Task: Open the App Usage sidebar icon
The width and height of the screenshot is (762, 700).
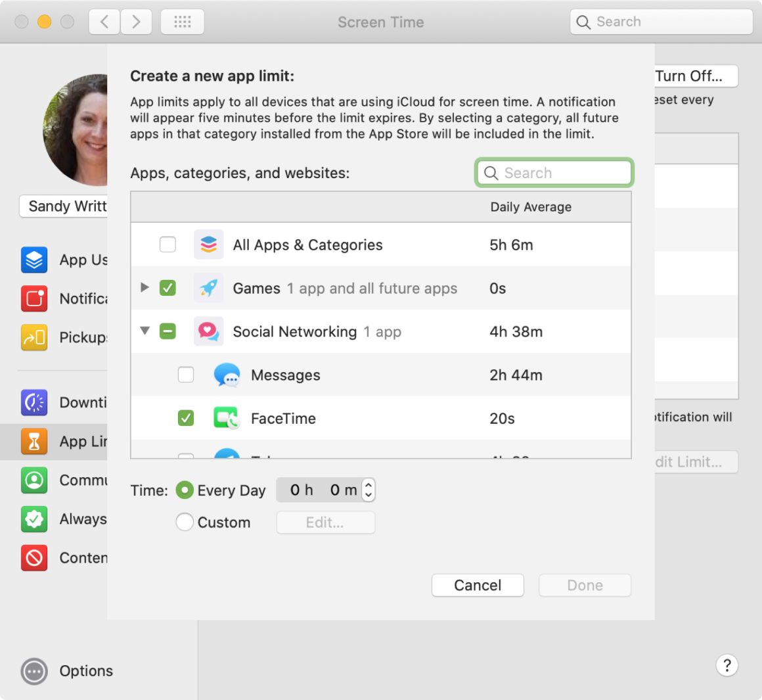Action: [x=34, y=260]
